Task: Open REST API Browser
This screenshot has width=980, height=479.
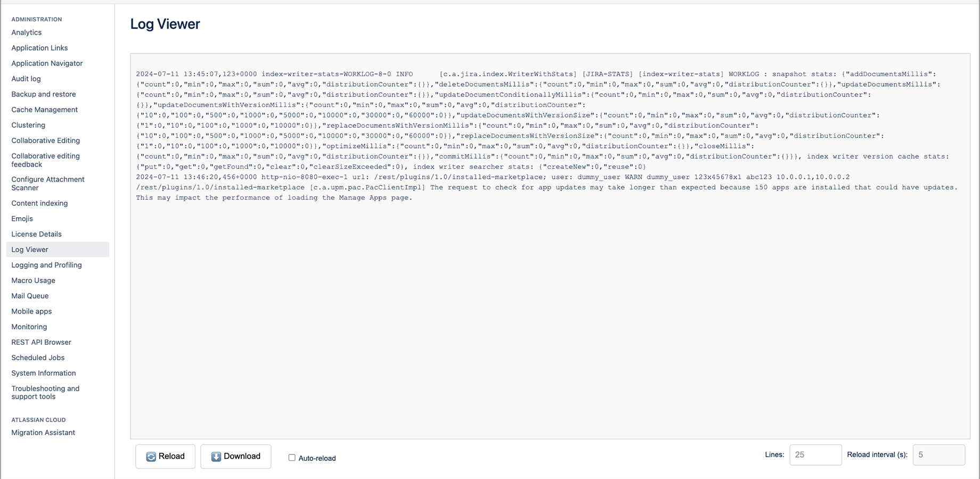Action: (42, 342)
